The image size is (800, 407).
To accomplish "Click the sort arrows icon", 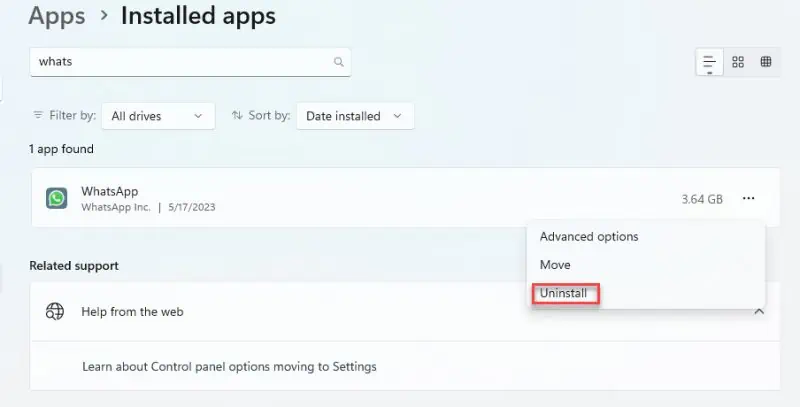I will [237, 115].
